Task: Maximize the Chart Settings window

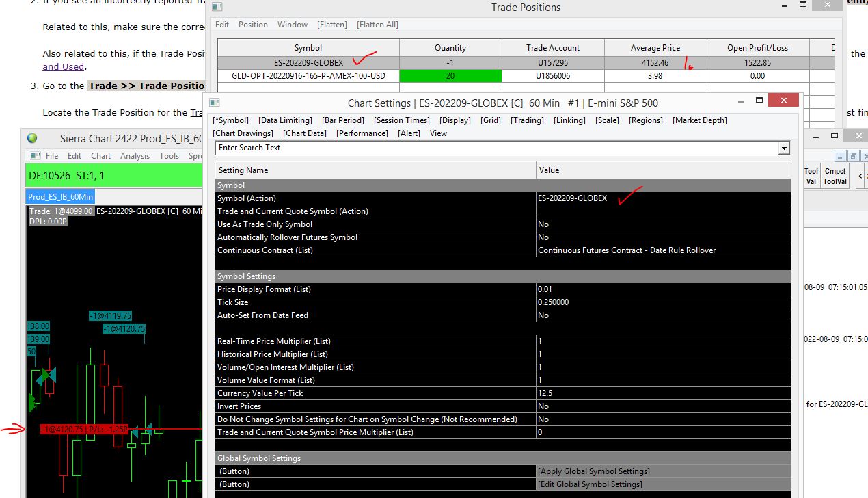Action: 759,101
